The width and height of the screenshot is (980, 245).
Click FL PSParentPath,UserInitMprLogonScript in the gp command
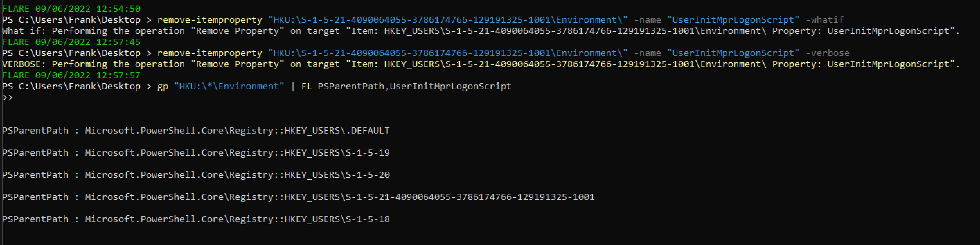[406, 87]
